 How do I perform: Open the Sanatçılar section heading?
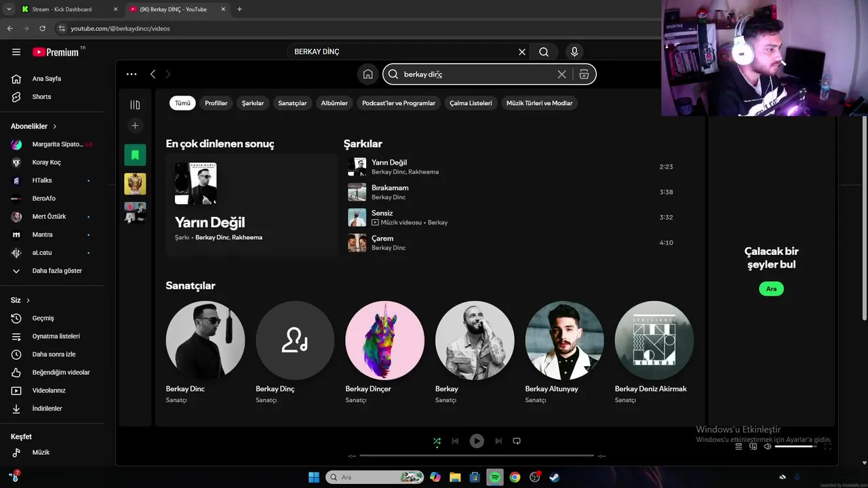click(191, 285)
